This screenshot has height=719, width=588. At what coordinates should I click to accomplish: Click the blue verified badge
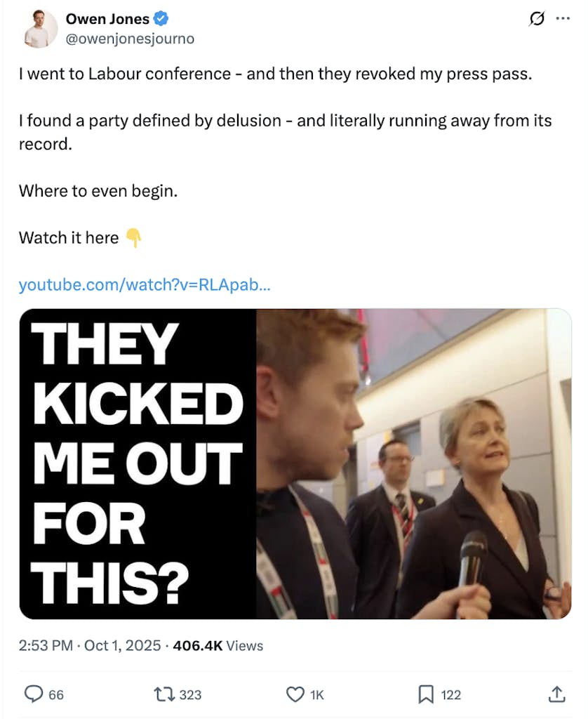[x=161, y=19]
